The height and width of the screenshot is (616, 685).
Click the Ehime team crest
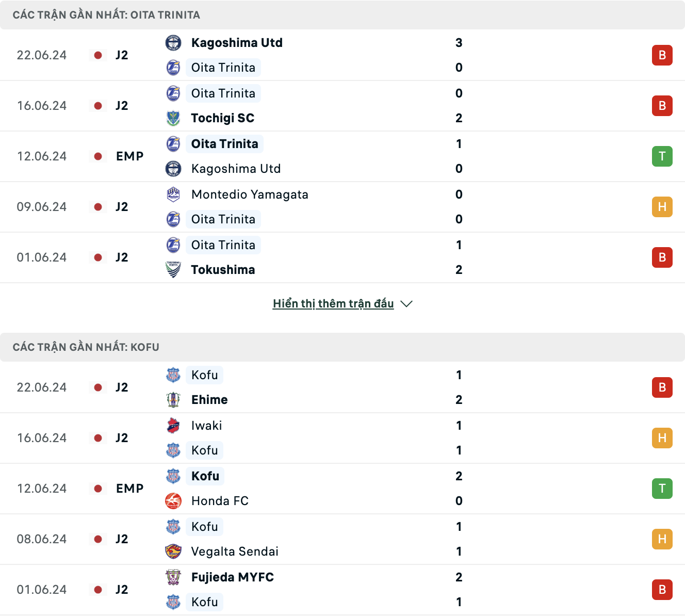click(173, 400)
